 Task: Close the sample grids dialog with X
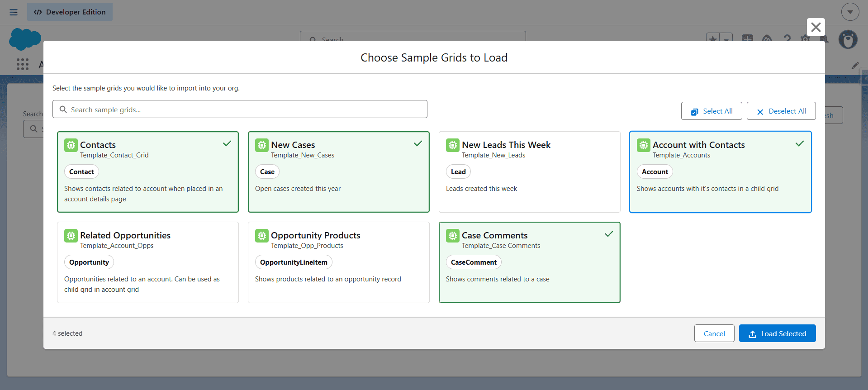[816, 27]
